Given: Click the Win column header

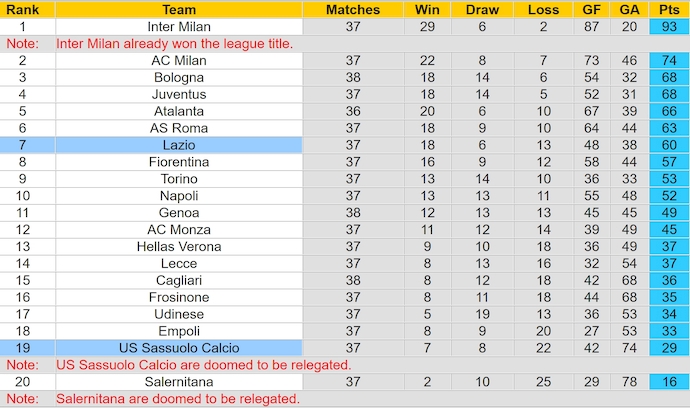Looking at the screenshot, I should (427, 9).
